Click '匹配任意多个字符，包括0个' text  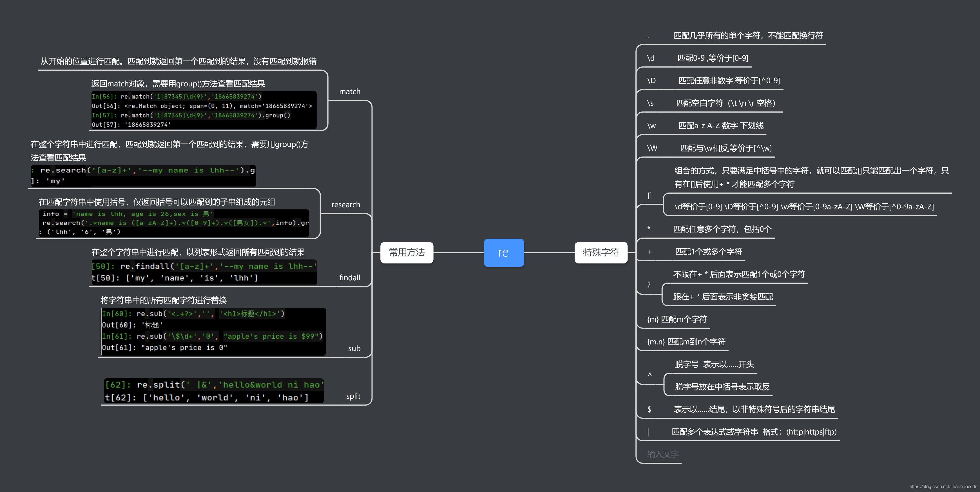[x=722, y=229]
